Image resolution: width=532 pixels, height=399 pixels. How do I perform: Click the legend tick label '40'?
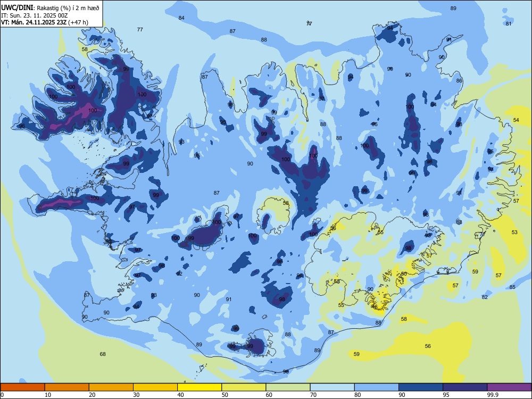point(180,395)
